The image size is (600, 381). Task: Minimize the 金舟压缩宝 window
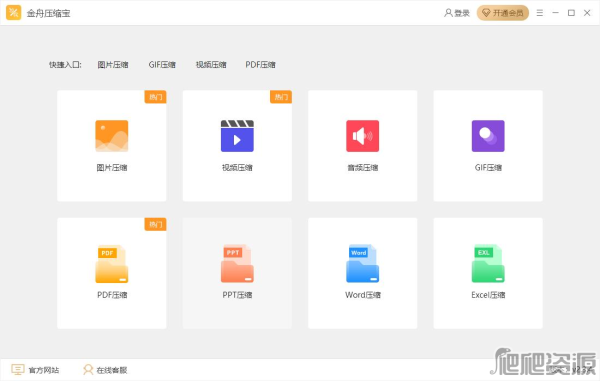556,13
